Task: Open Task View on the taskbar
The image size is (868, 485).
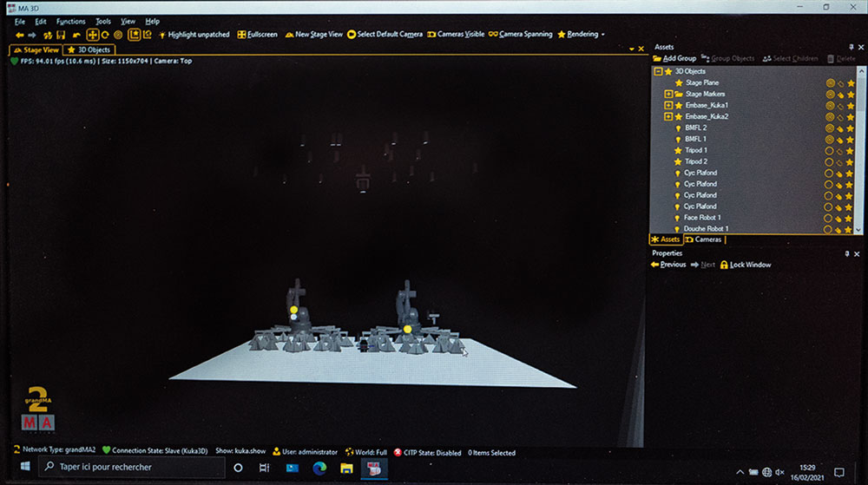Action: [x=265, y=468]
